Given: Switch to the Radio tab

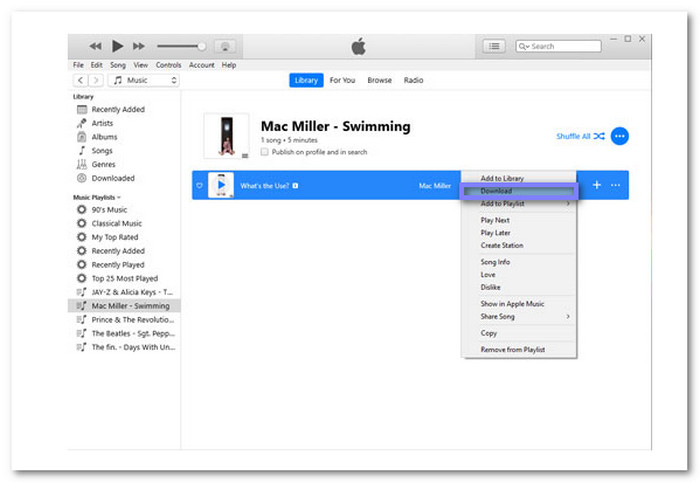Looking at the screenshot, I should point(413,80).
